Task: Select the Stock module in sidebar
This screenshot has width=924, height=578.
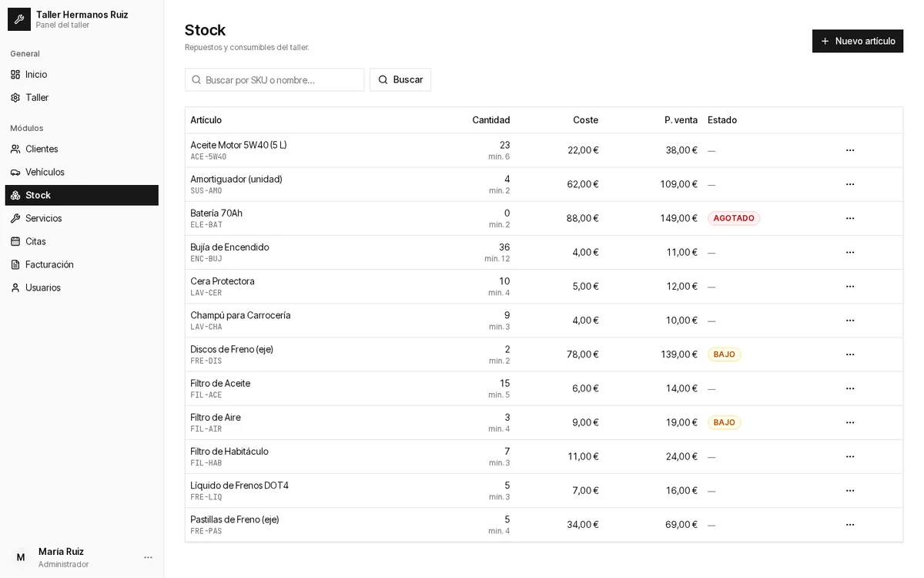Action: [82, 195]
